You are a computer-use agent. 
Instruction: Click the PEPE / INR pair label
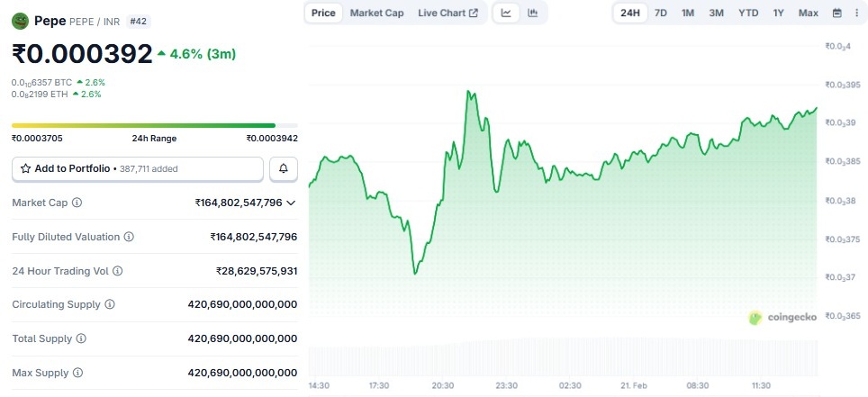coord(95,22)
